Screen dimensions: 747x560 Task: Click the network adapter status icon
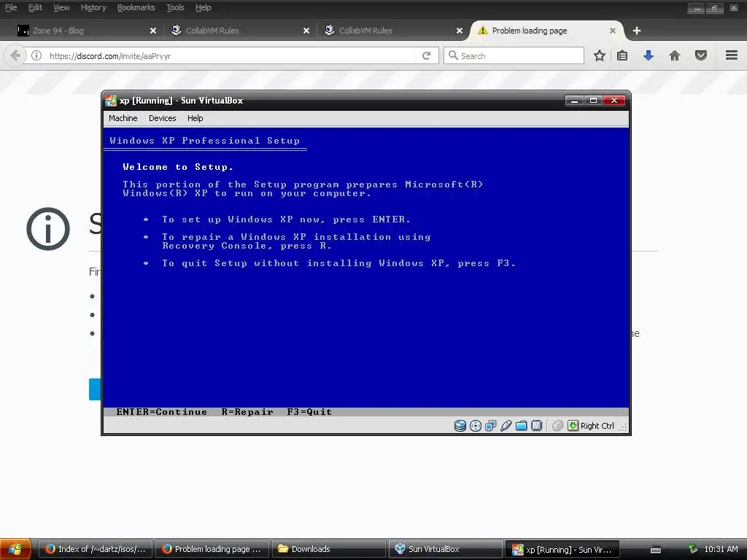point(491,426)
